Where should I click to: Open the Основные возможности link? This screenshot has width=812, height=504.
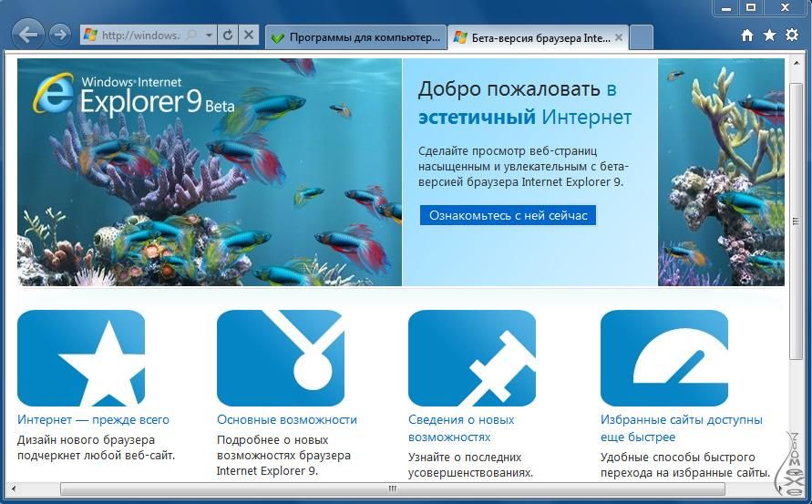(x=287, y=419)
